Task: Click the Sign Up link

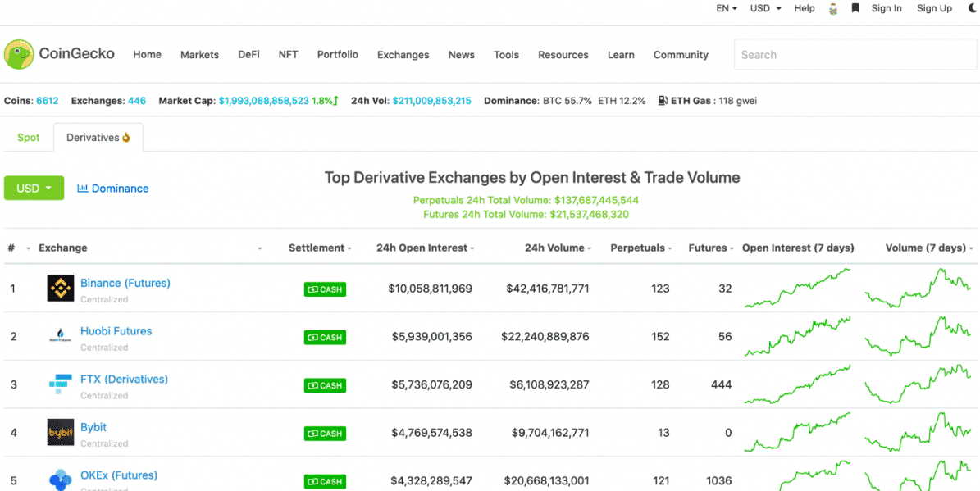Action: click(x=934, y=8)
